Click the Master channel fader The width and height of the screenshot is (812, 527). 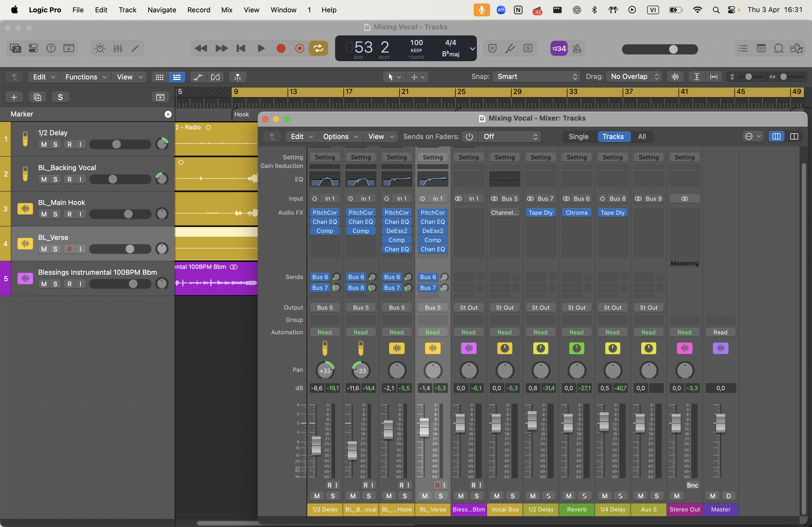[x=720, y=423]
